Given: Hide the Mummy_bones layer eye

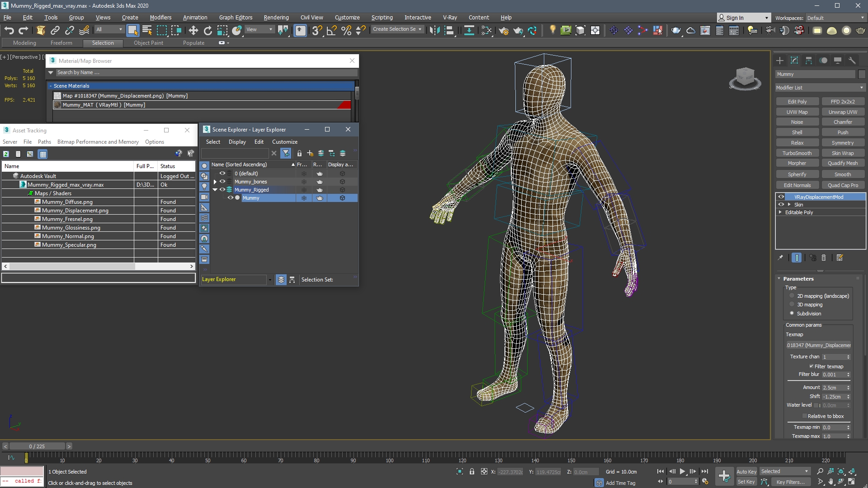Looking at the screenshot, I should (222, 182).
